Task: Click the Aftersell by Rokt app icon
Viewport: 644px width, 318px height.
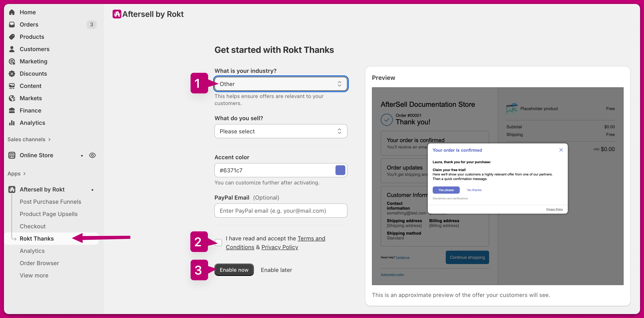Action: (12, 189)
